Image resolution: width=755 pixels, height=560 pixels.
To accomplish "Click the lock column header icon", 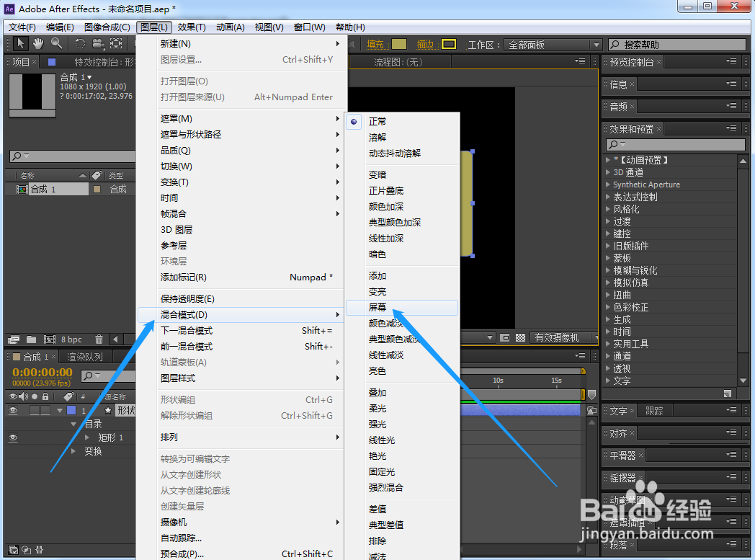I will [45, 396].
